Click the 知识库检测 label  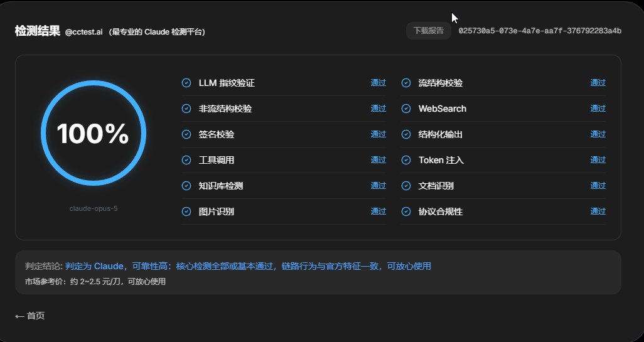[221, 186]
